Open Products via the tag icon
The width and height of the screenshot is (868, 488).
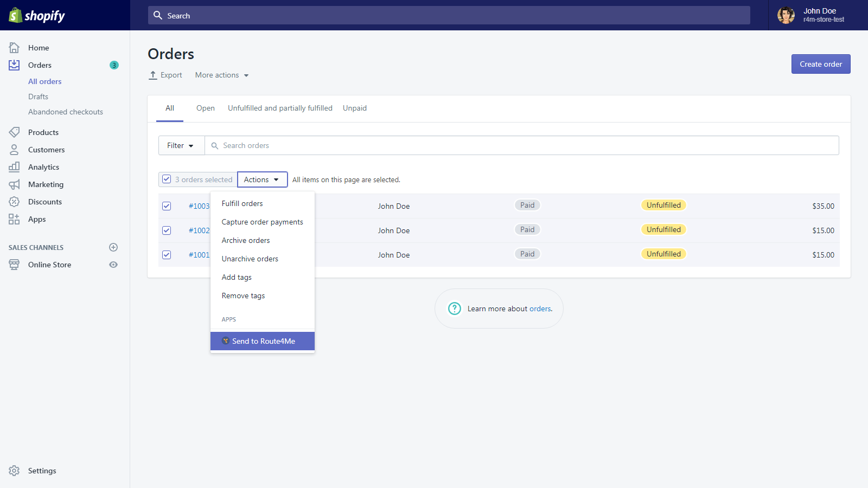coord(14,132)
